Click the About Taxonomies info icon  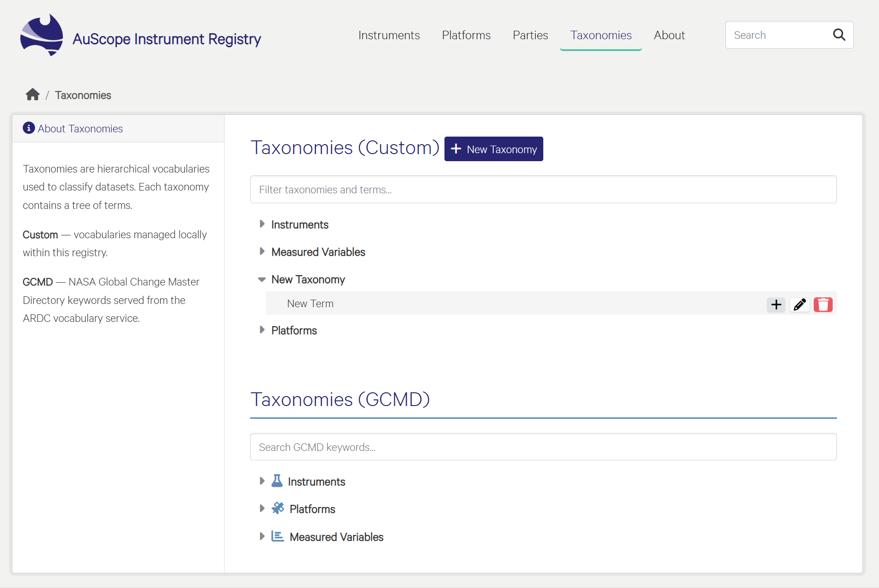(x=29, y=128)
